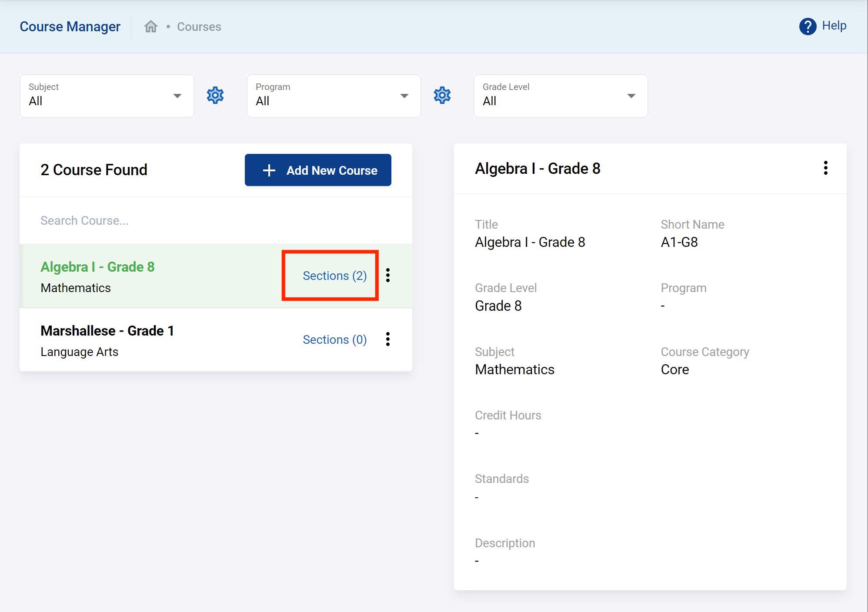The height and width of the screenshot is (612, 868).
Task: Select Marshallese - Grade 1 course
Action: 107,331
